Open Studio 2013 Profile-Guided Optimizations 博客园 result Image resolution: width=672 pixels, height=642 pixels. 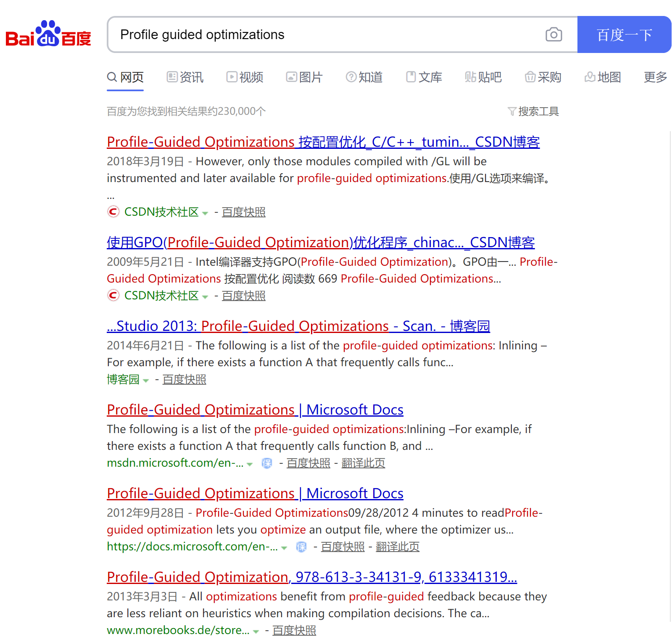coord(298,326)
